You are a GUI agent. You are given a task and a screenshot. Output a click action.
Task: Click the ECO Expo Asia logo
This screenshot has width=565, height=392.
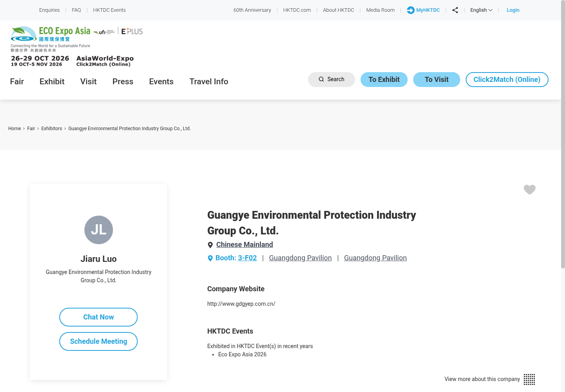click(x=51, y=39)
